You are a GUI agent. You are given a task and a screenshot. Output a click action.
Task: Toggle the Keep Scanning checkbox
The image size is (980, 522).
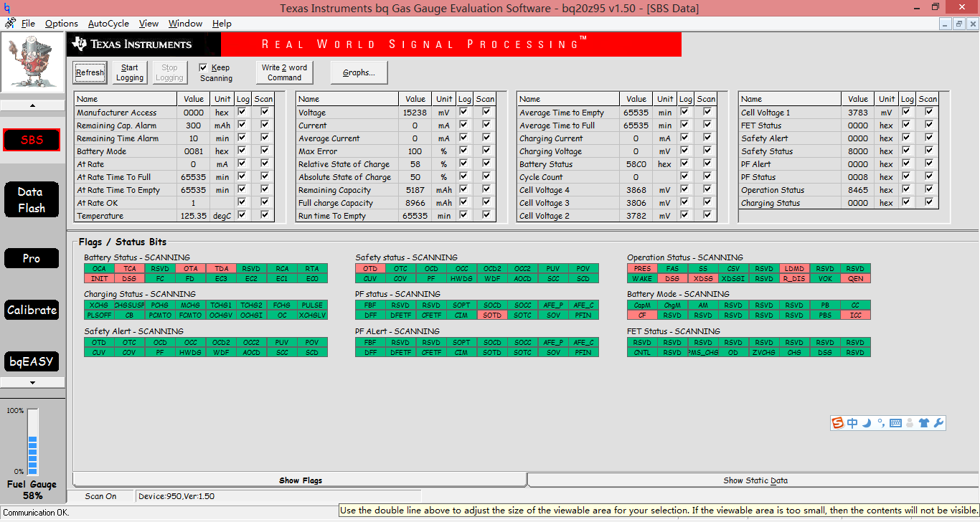203,67
